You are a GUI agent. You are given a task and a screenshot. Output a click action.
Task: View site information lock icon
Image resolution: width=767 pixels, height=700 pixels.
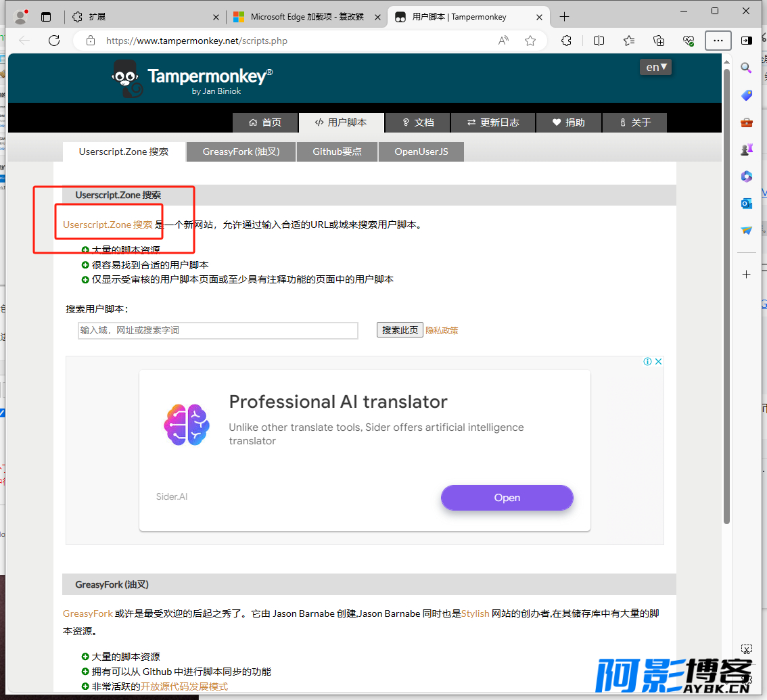point(91,41)
